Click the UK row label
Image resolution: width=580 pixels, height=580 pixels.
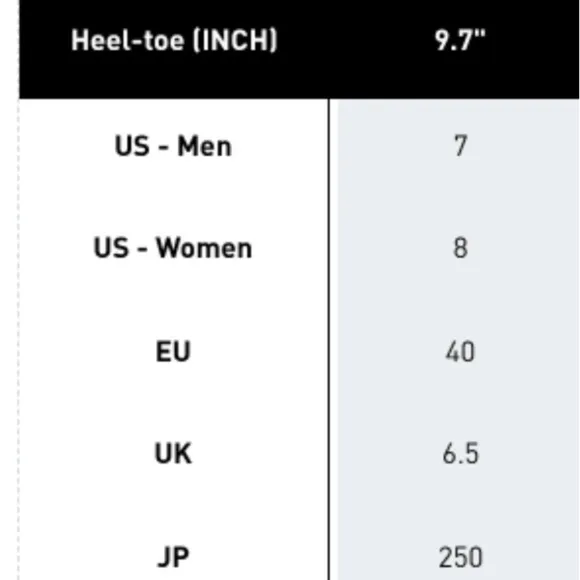click(173, 453)
